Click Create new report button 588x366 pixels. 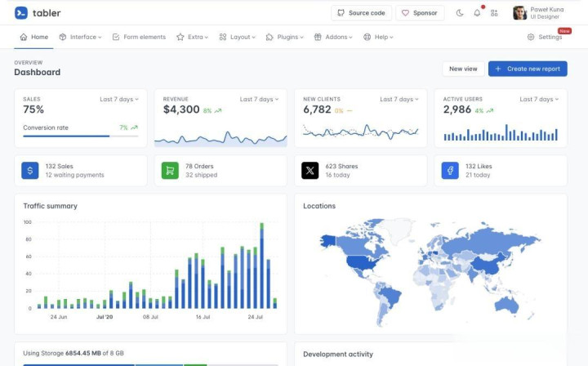click(528, 69)
